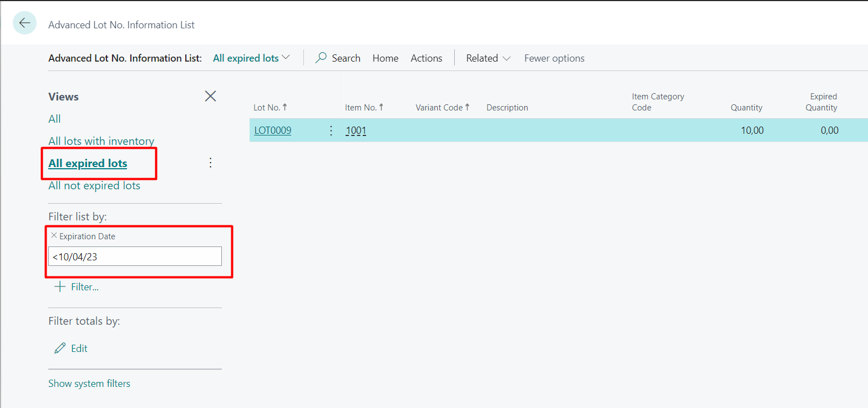Screen dimensions: 868x408
Task: Click the Search magnifier icon
Action: 321,58
